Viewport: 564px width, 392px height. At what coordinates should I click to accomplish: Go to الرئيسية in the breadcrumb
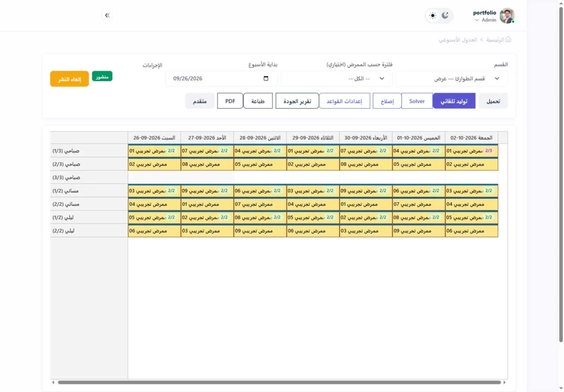coord(495,39)
